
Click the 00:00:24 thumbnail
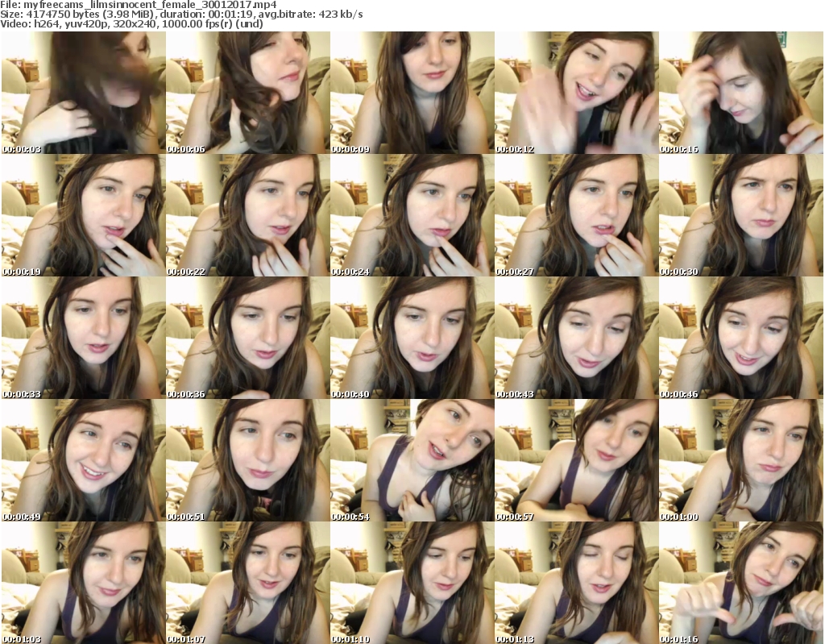tap(412, 215)
